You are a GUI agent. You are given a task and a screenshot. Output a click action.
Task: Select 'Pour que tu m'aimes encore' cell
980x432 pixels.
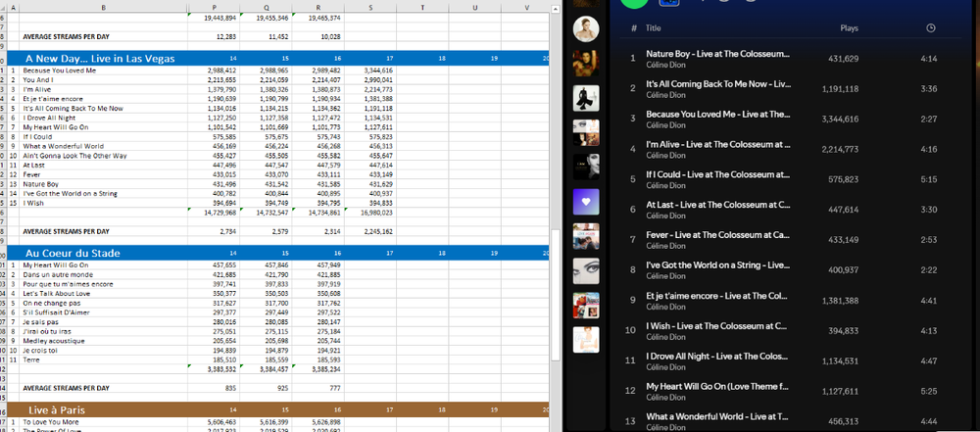click(103, 284)
